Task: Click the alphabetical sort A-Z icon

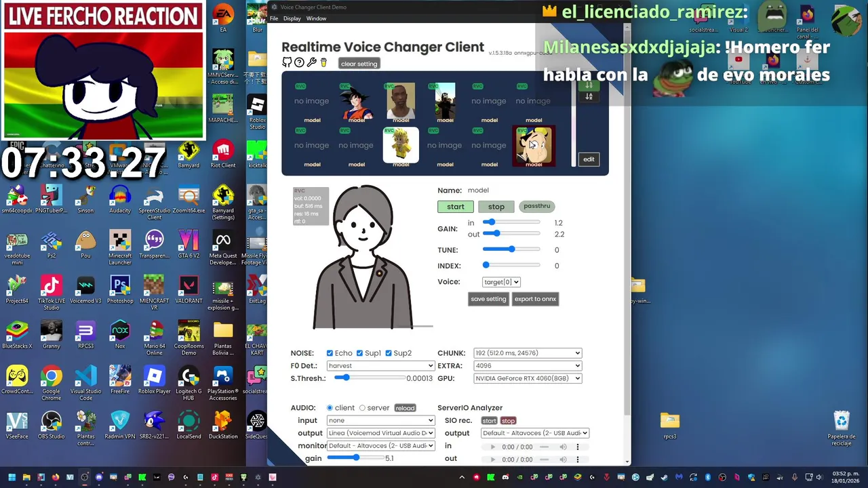Action: click(589, 97)
